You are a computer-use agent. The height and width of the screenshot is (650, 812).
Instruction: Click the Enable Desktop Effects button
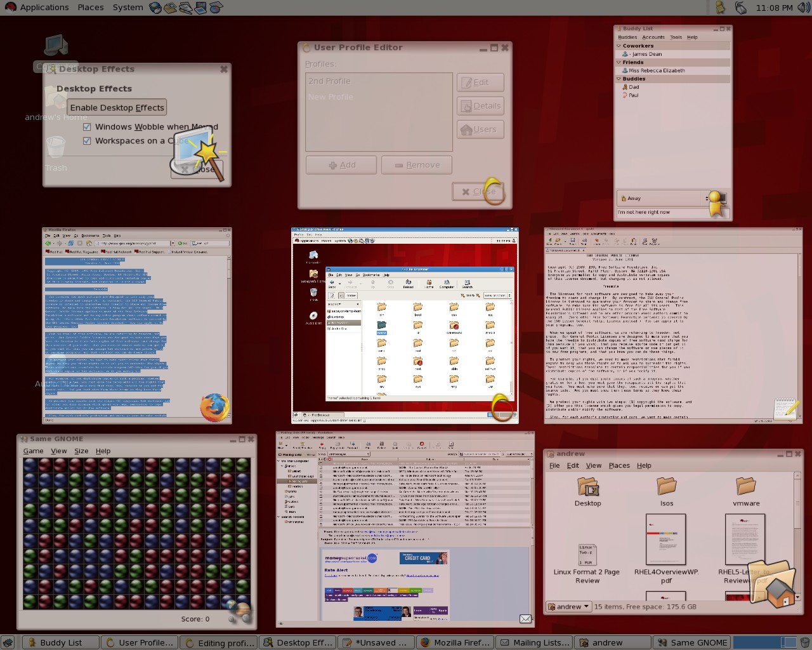117,107
